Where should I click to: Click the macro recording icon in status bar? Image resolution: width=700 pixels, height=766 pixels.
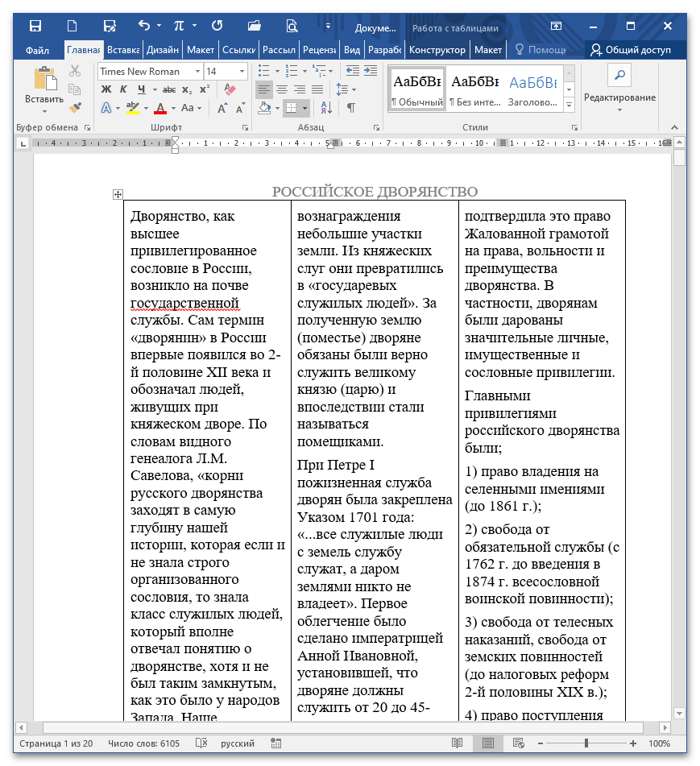tap(276, 743)
